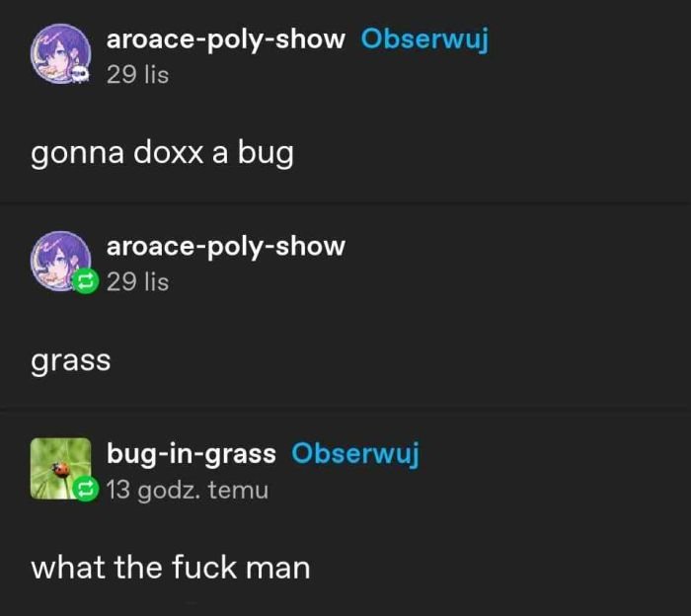Click the '13 godz. temu' timestamp
This screenshot has height=616, width=691.
[188, 490]
